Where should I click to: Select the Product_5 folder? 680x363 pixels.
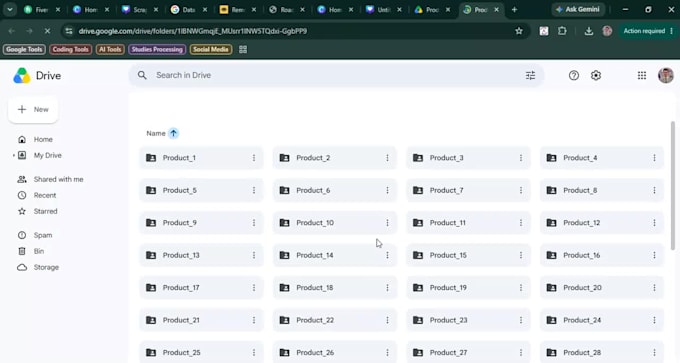[x=201, y=190]
